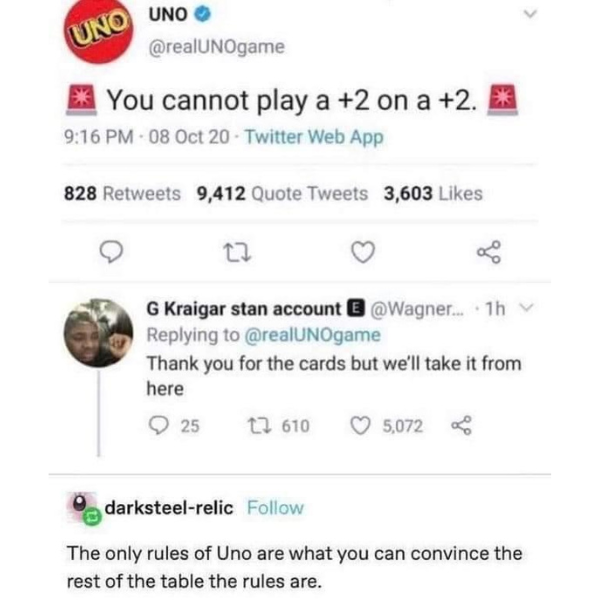The width and height of the screenshot is (600, 600).
Task: View the 828 Retweets list
Action: [122, 193]
